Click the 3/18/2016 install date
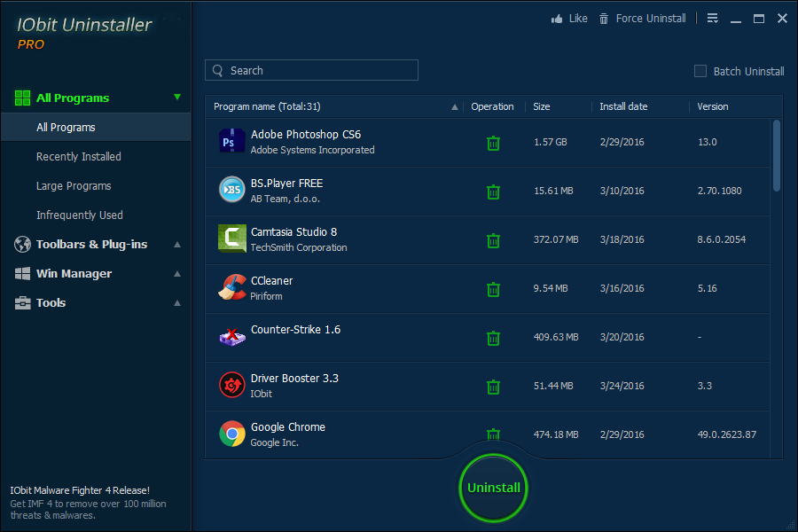The width and height of the screenshot is (798, 532). coord(622,239)
